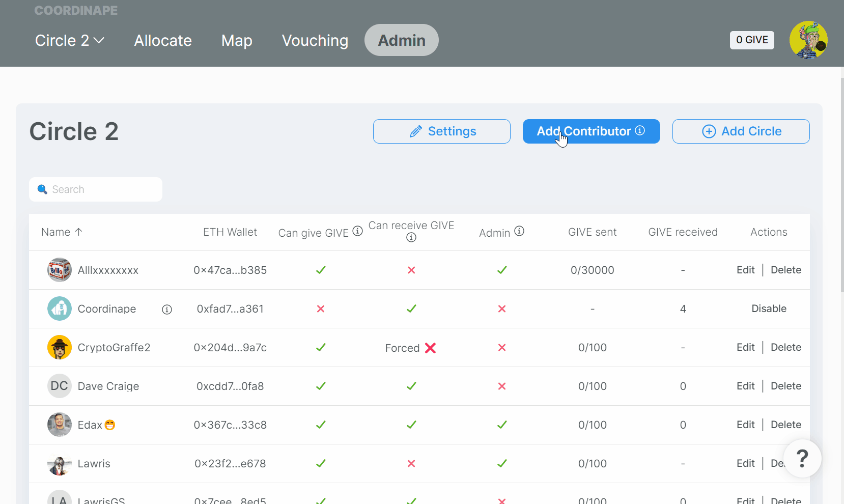Click the Lawris avatar image
The image size is (844, 504).
point(60,463)
